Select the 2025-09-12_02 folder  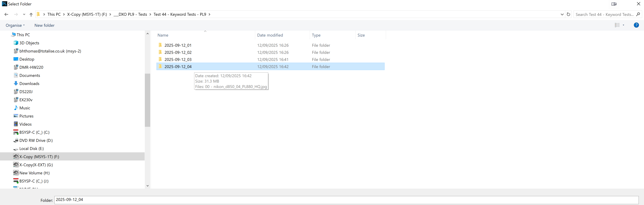(x=178, y=52)
